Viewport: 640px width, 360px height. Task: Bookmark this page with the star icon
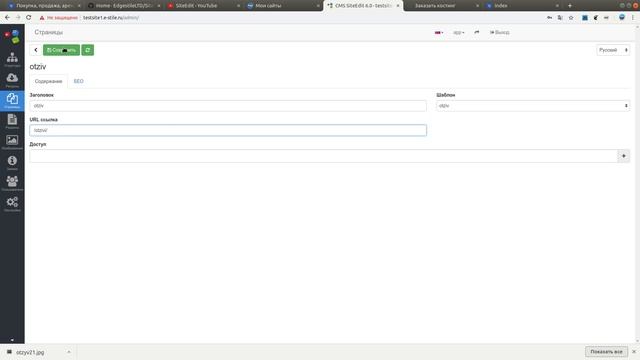[571, 18]
